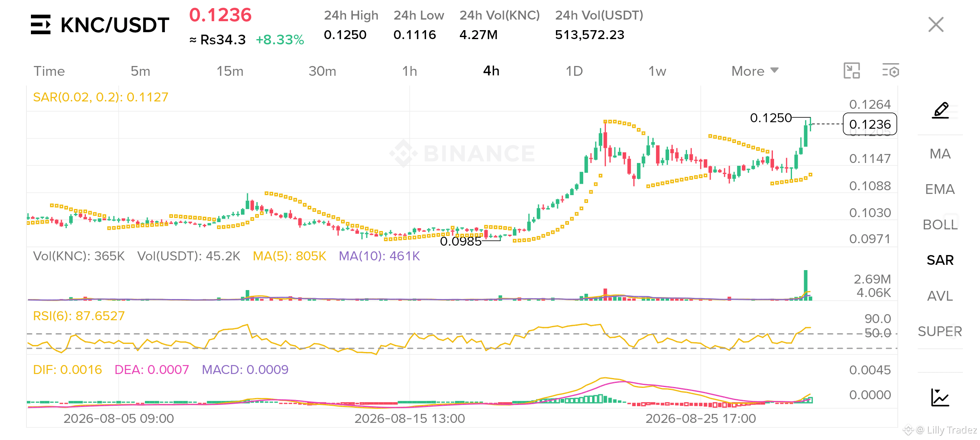
Task: Switch to the Time tab
Action: pos(49,71)
